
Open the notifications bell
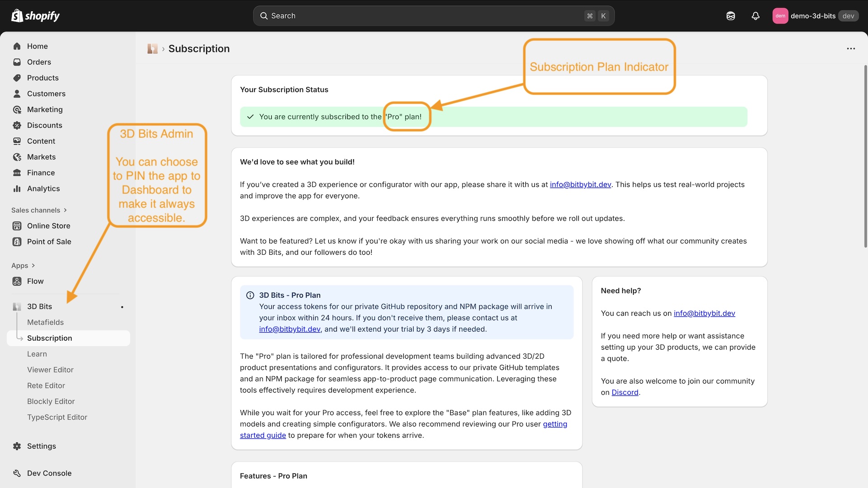tap(755, 16)
